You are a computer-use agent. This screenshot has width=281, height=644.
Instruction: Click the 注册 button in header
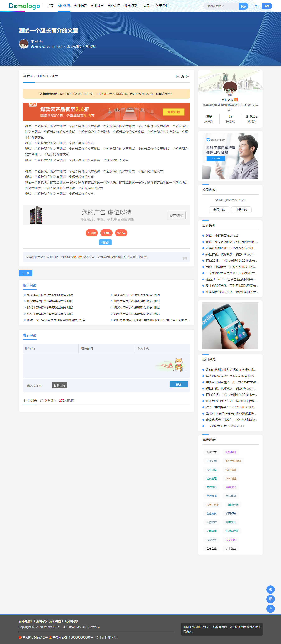coord(257,6)
